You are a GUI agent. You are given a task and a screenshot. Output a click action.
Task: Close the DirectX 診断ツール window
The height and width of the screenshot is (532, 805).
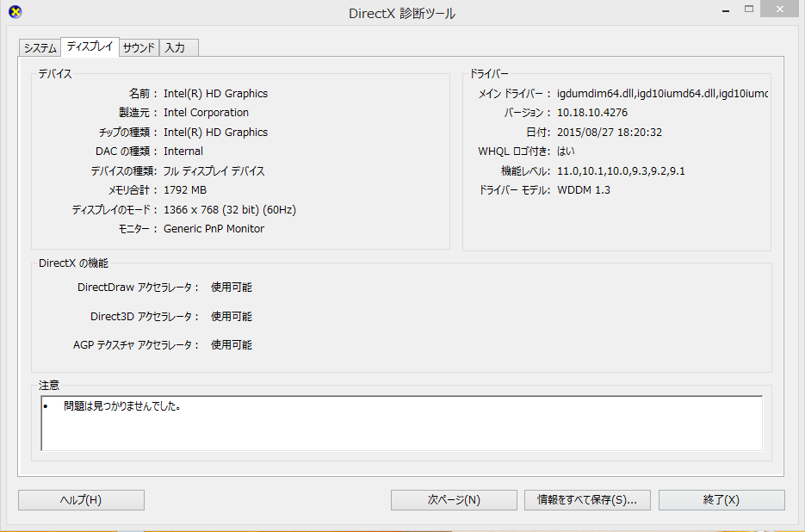coord(779,9)
